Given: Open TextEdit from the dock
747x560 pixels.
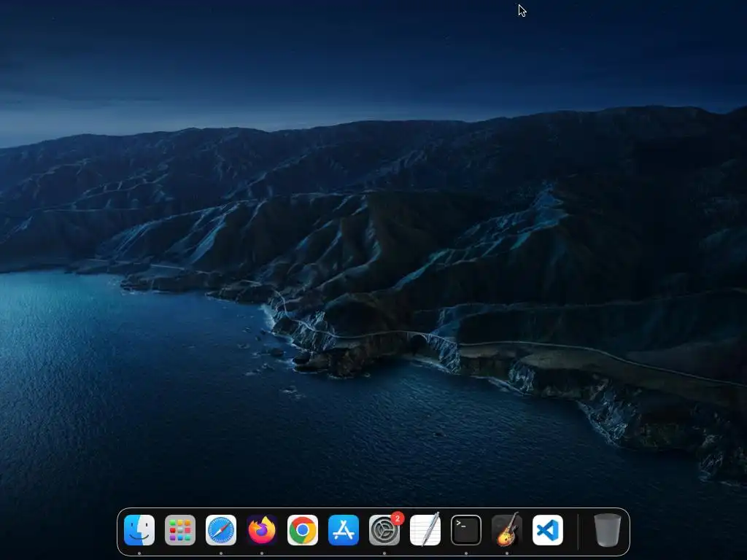Looking at the screenshot, I should tap(425, 530).
